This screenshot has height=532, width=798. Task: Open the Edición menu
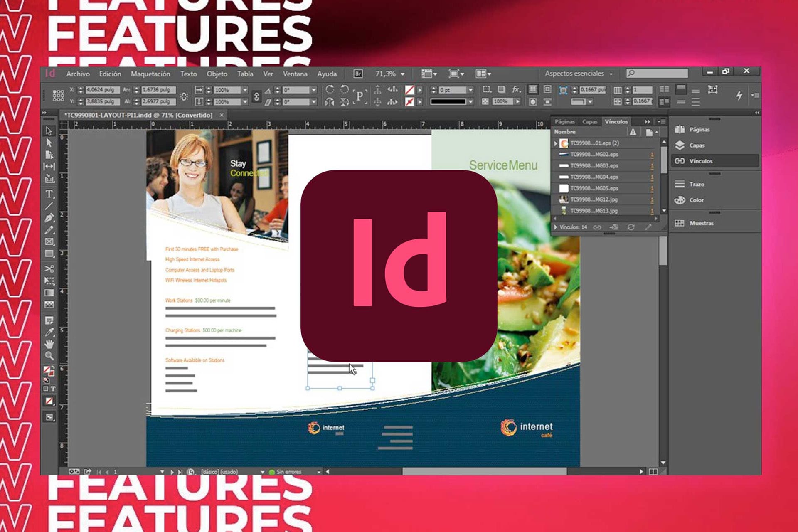pos(110,74)
